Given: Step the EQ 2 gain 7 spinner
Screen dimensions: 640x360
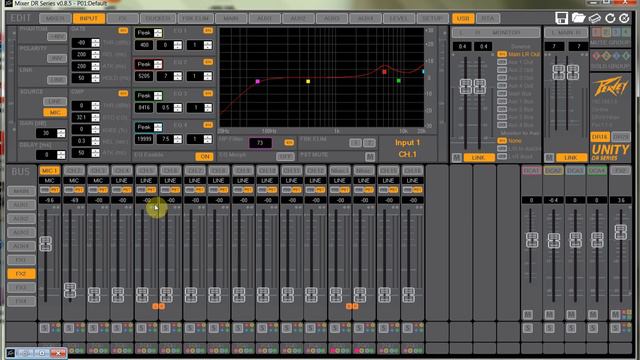Looking at the screenshot, I should (x=178, y=76).
